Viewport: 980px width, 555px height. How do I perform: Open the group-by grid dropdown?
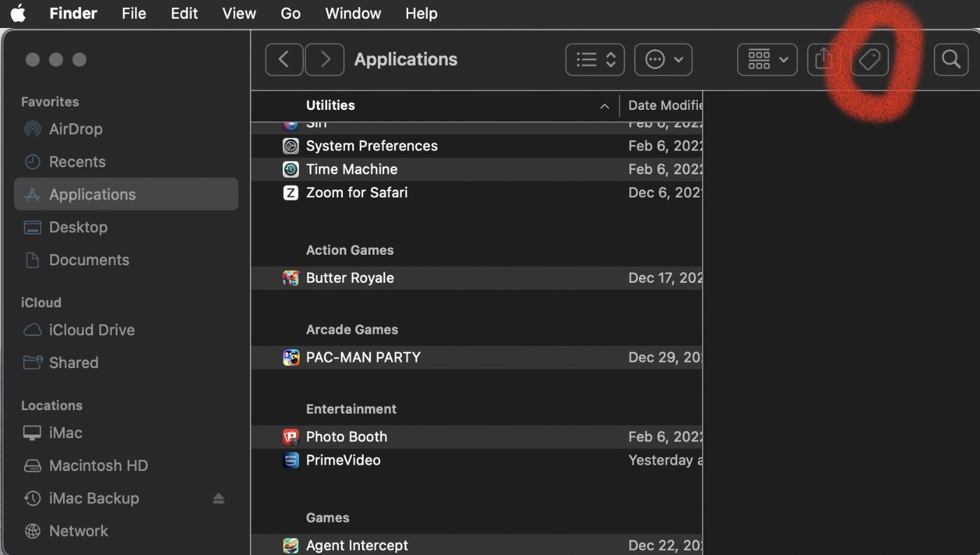[767, 59]
